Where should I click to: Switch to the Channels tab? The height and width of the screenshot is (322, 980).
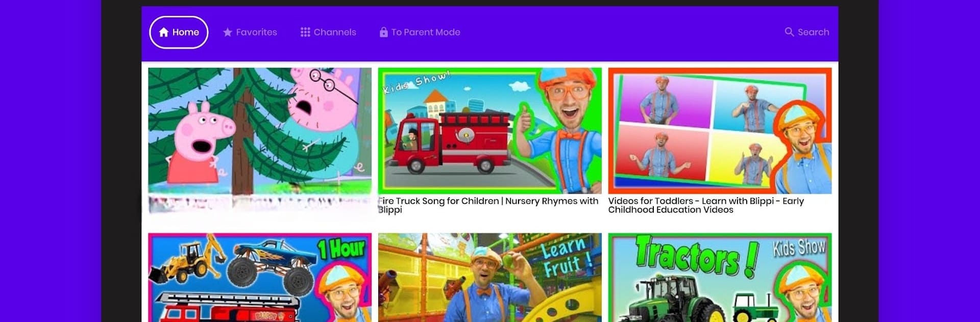tap(328, 32)
